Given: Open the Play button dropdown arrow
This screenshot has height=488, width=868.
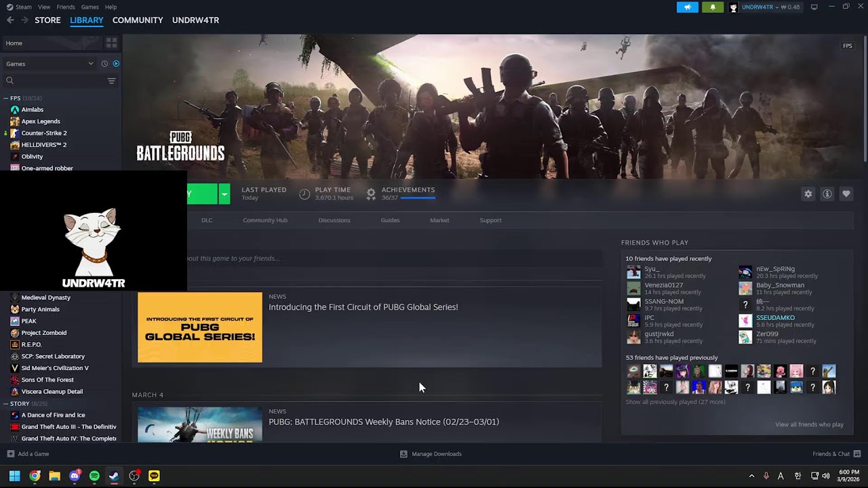Looking at the screenshot, I should pyautogui.click(x=224, y=194).
